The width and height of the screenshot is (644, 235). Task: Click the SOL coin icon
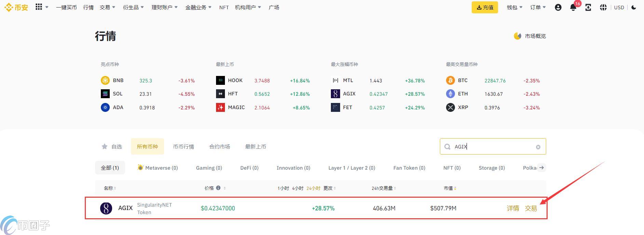pos(105,94)
